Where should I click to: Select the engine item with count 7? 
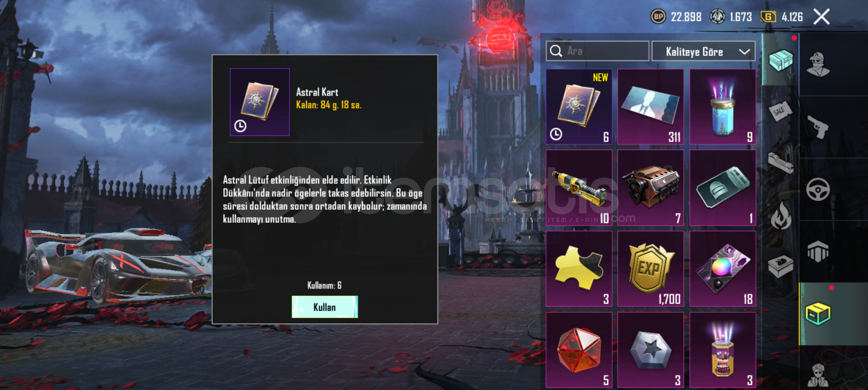tap(650, 188)
